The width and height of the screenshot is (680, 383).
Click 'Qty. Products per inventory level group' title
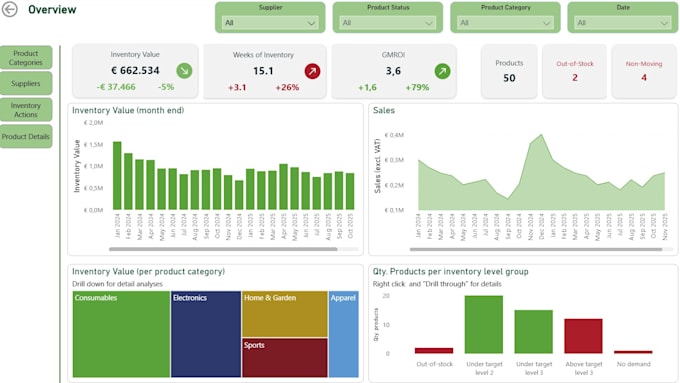click(x=451, y=272)
